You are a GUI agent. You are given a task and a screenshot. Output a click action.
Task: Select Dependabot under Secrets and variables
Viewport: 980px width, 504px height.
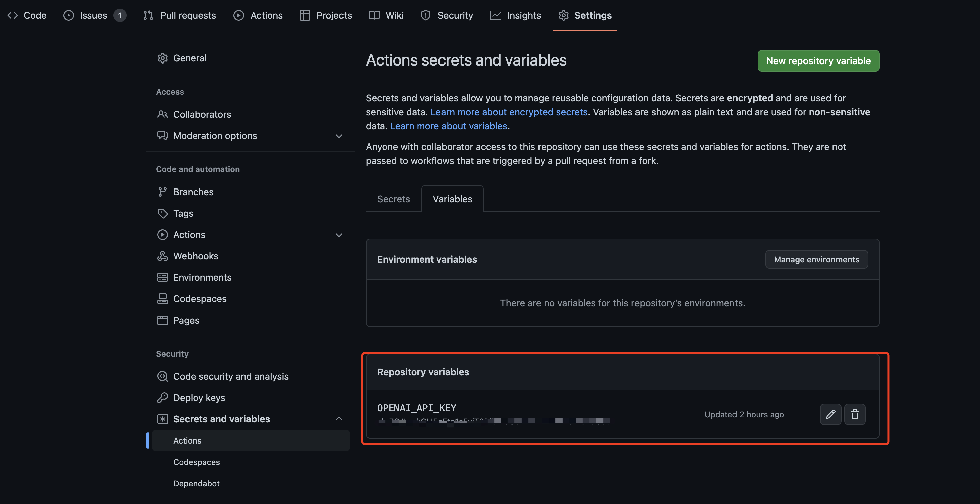point(196,483)
